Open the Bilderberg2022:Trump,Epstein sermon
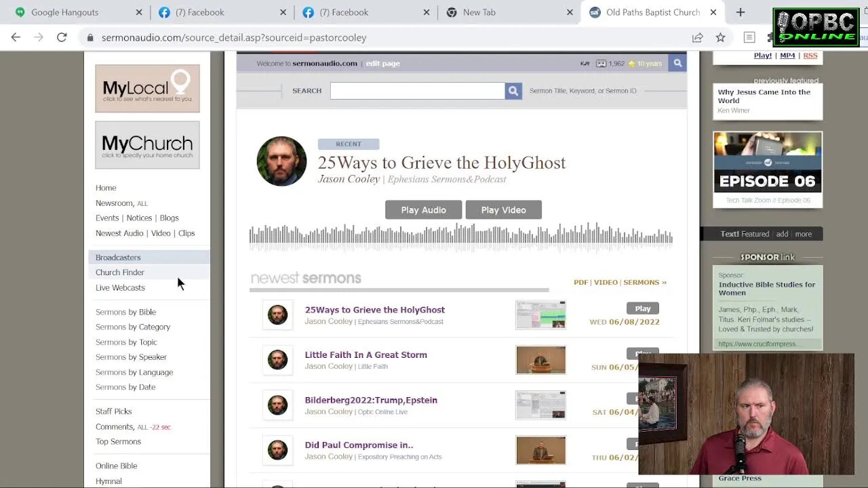 371,400
